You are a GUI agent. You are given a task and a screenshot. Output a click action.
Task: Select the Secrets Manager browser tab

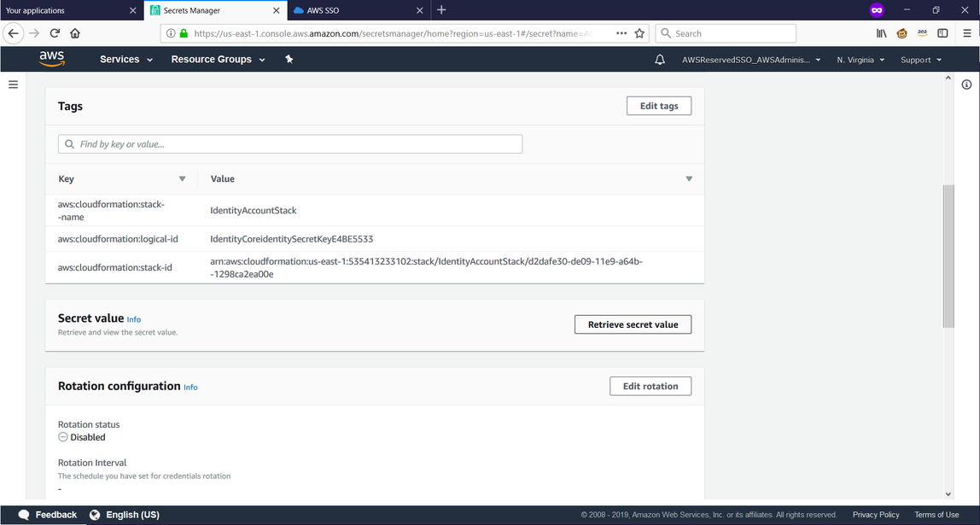pos(216,10)
